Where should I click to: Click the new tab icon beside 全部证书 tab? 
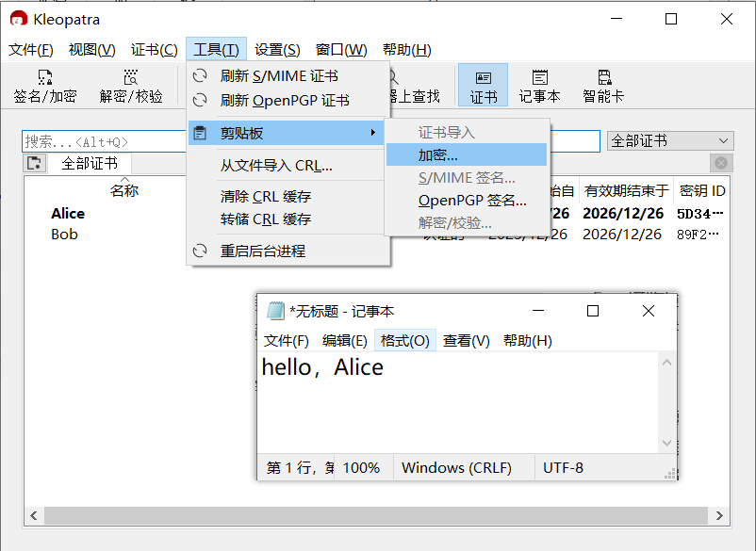click(34, 163)
